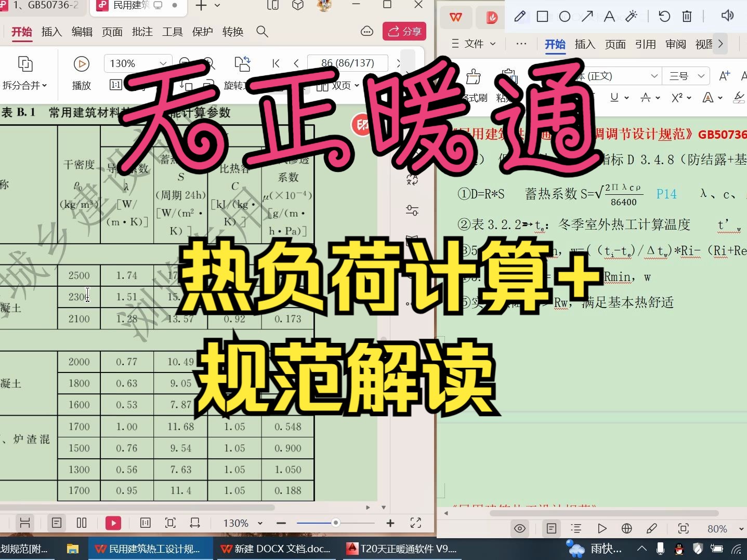This screenshot has width=747, height=560.
Task: Open the 130% zoom dropdown in PDF toolbar
Action: tap(163, 63)
